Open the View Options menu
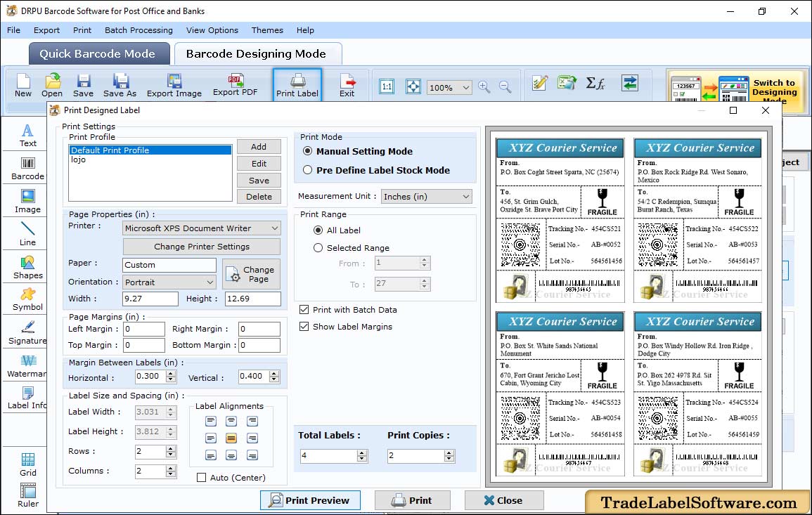812x515 pixels. [212, 30]
